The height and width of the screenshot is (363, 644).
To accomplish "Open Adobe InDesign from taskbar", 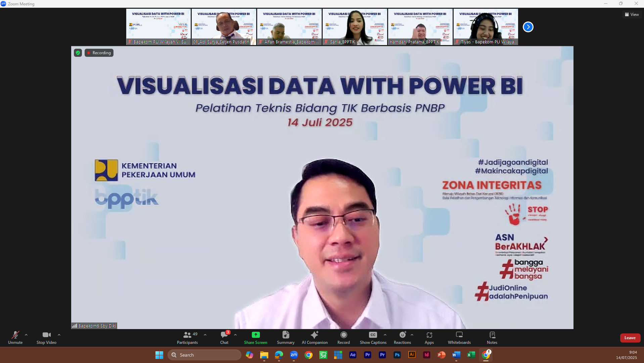I will pyautogui.click(x=427, y=355).
